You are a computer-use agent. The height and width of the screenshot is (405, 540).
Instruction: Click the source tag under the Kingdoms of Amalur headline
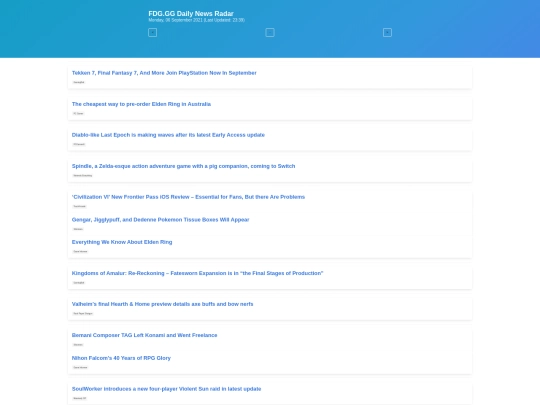[x=79, y=283]
